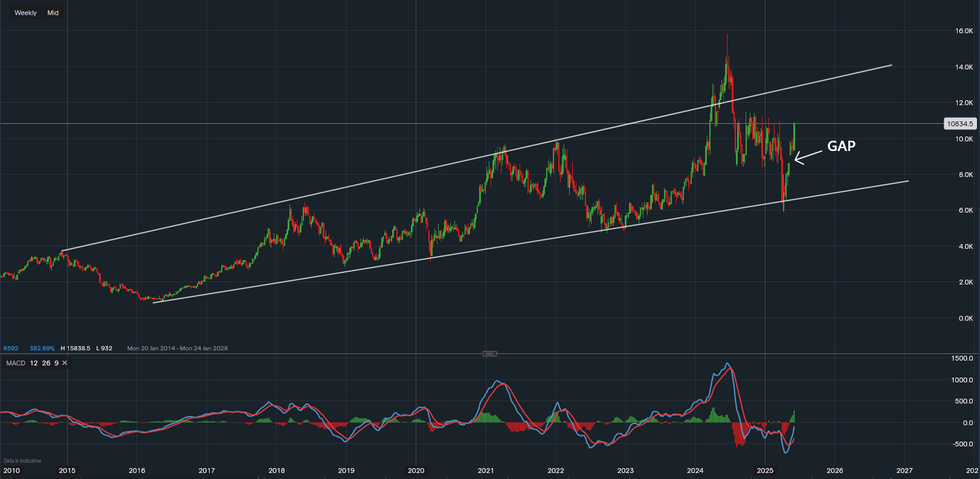Remove the MACD indicator with its X

[x=65, y=363]
